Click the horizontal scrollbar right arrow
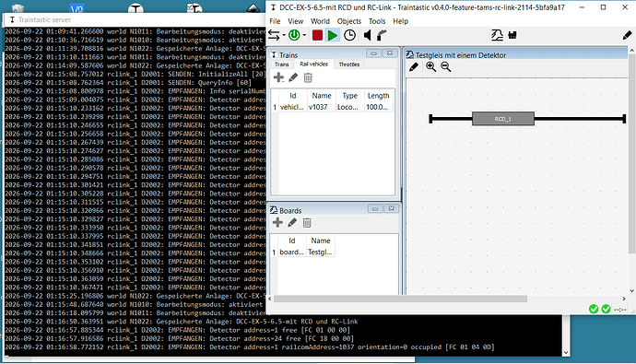Viewport: 636px width, 364px height. (624, 299)
